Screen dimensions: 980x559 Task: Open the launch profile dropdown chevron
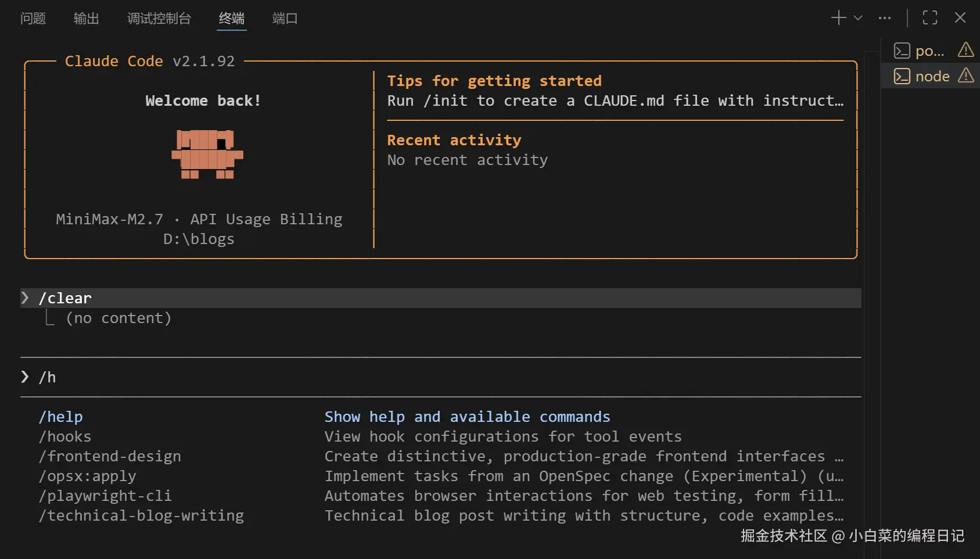click(x=858, y=18)
